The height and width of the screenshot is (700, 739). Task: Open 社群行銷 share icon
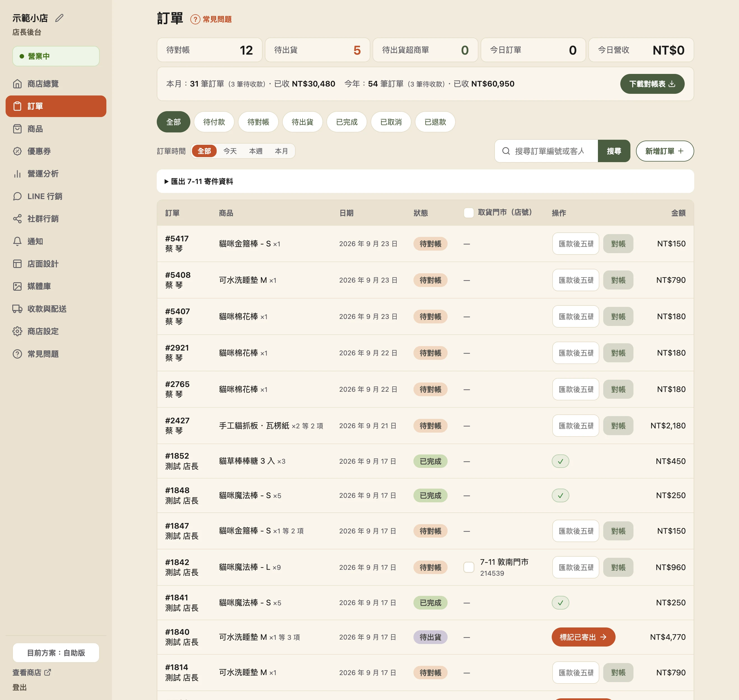pos(17,219)
